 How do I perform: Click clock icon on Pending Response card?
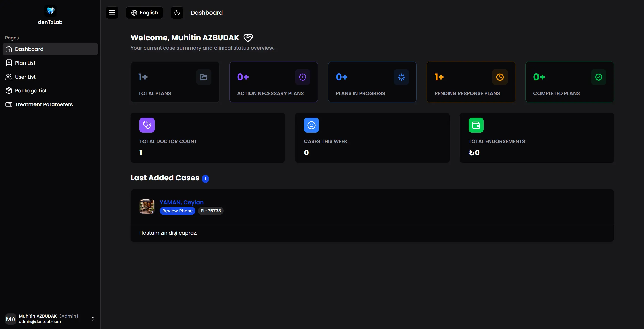click(x=500, y=77)
